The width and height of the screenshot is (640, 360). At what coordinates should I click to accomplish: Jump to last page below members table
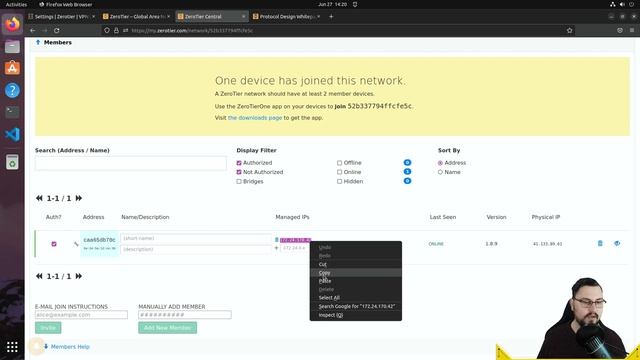click(x=79, y=276)
